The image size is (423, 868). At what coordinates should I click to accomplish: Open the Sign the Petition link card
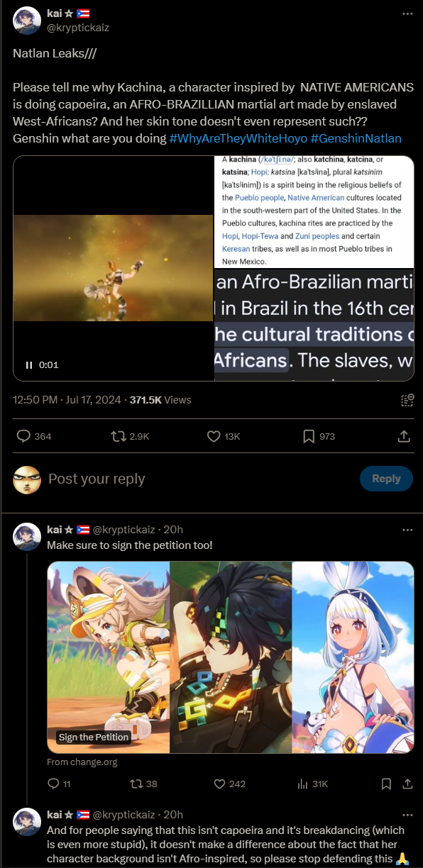(231, 657)
